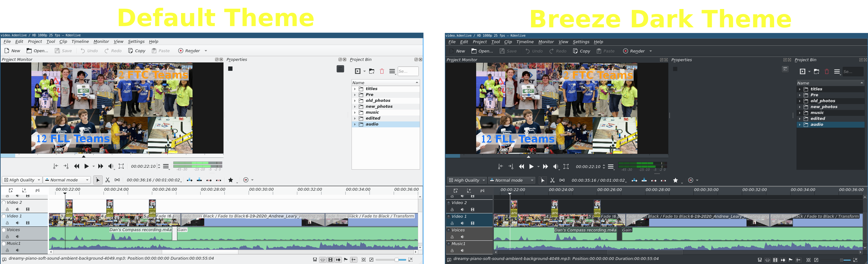Click Open... button in Default Theme toolbar
The width and height of the screenshot is (868, 264).
(x=38, y=51)
